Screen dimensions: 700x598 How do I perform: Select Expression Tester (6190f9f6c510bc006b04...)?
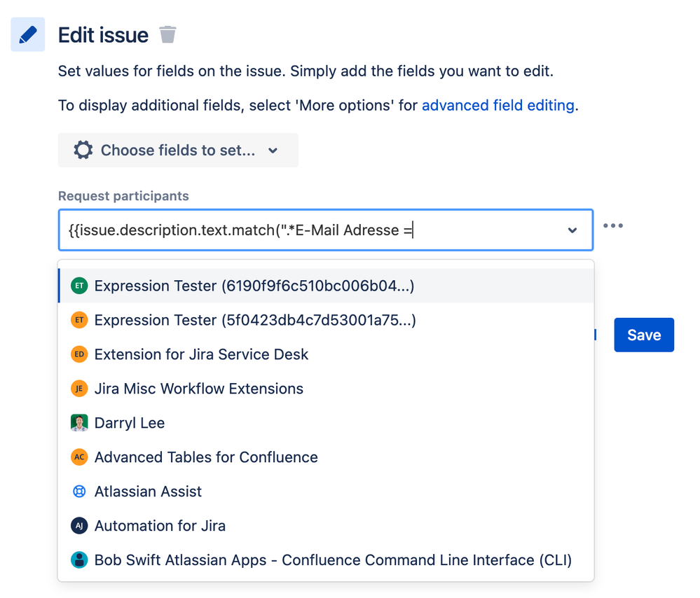pos(326,286)
